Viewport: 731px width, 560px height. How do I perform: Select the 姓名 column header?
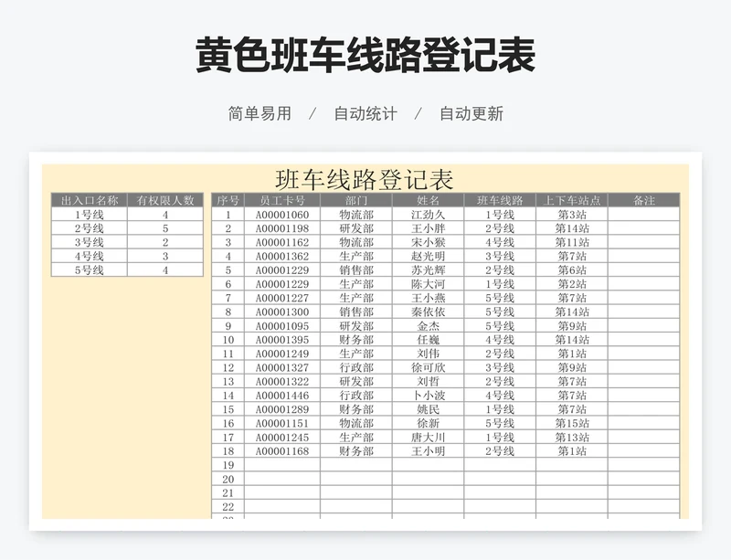[x=428, y=201]
